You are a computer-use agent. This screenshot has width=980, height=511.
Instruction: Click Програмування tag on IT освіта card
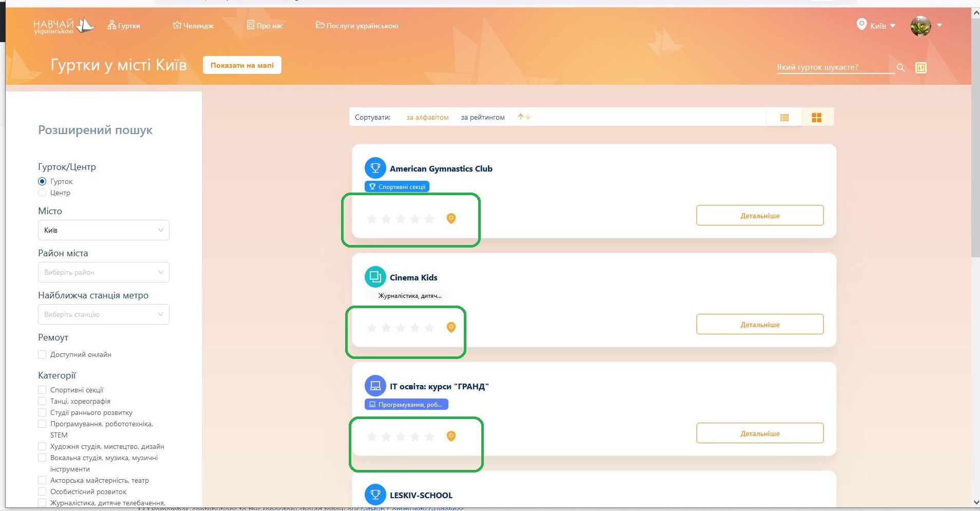(406, 404)
